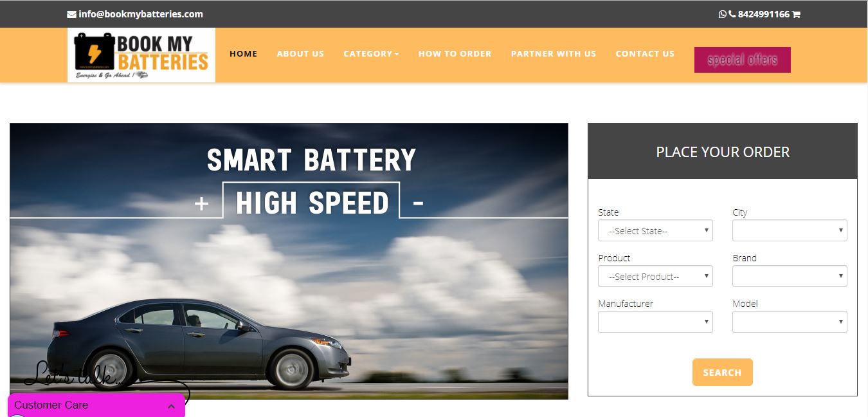Click the phone number 8424991166
This screenshot has height=417, width=868.
pos(763,14)
